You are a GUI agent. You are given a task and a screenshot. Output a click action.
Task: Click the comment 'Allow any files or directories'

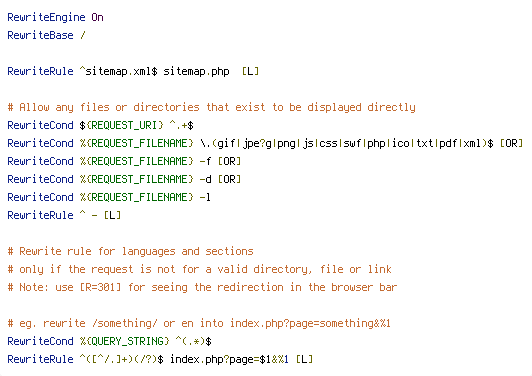tap(211, 108)
